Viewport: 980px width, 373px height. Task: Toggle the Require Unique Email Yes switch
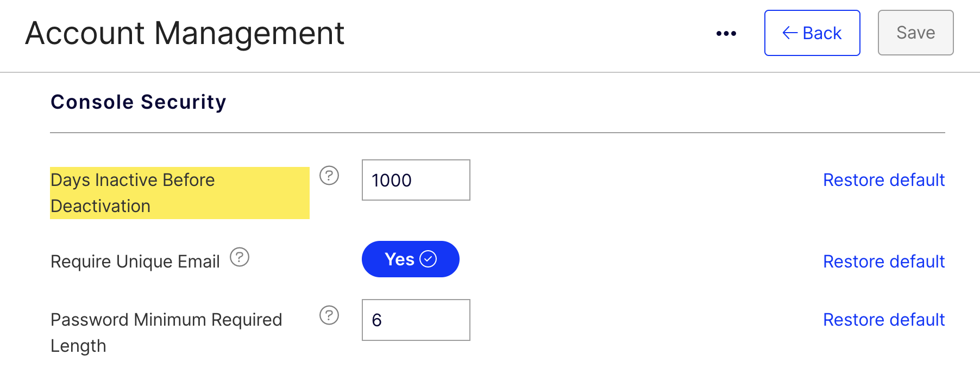(411, 259)
